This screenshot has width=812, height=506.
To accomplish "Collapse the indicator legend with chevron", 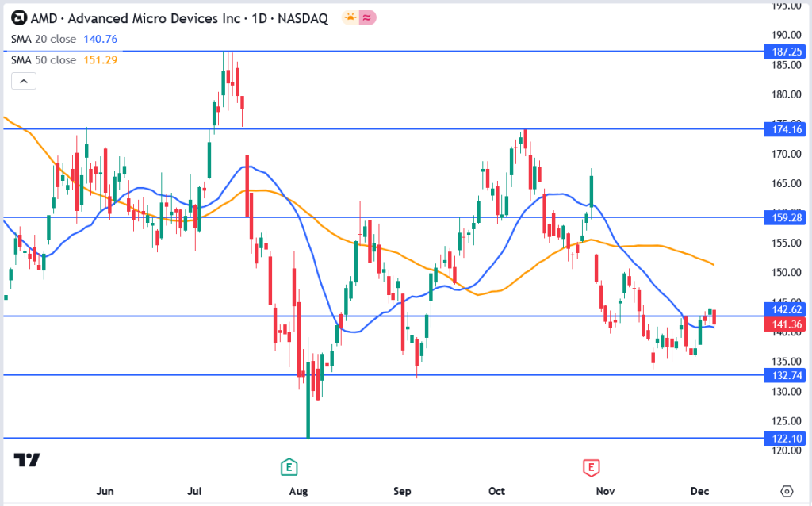I will (23, 81).
